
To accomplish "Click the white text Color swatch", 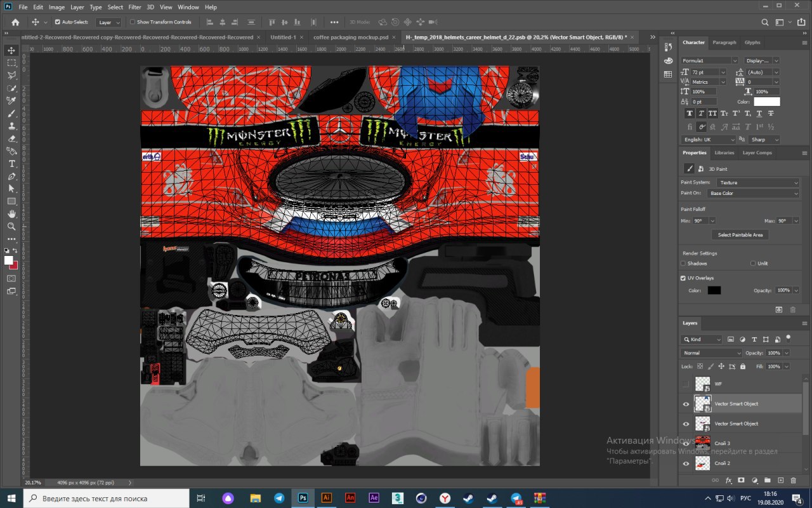I will (x=767, y=102).
